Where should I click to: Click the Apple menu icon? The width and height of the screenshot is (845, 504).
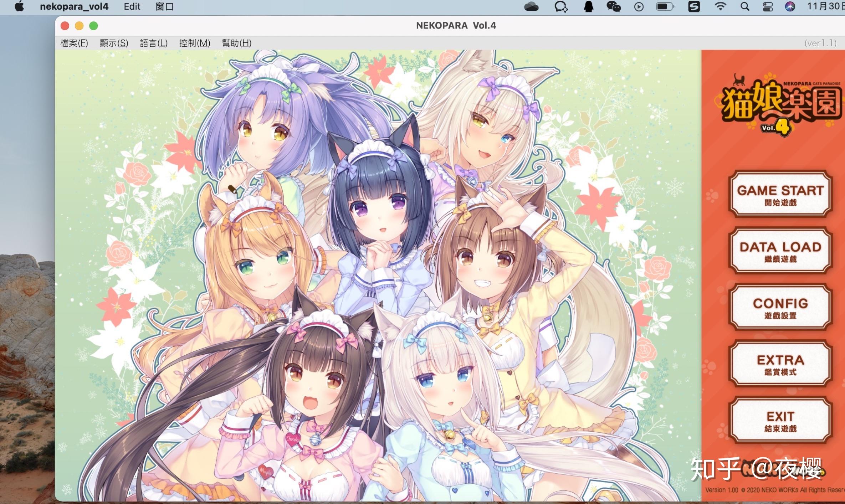pyautogui.click(x=19, y=6)
